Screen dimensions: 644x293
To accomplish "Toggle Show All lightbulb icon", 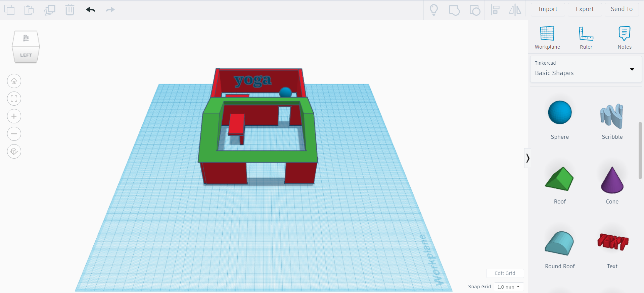I will click(434, 10).
